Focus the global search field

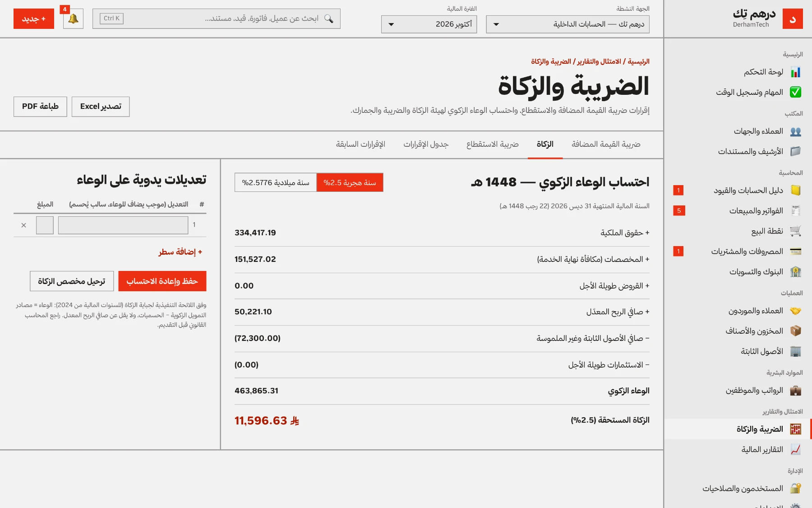click(x=217, y=19)
